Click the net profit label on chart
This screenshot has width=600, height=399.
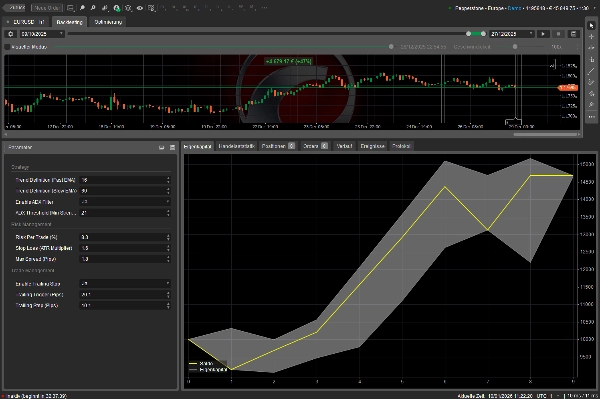click(x=289, y=61)
